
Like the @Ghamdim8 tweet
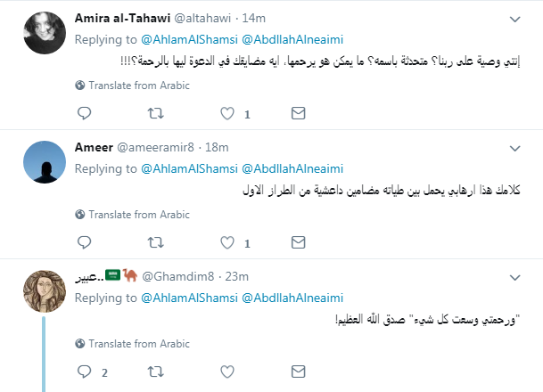point(227,371)
